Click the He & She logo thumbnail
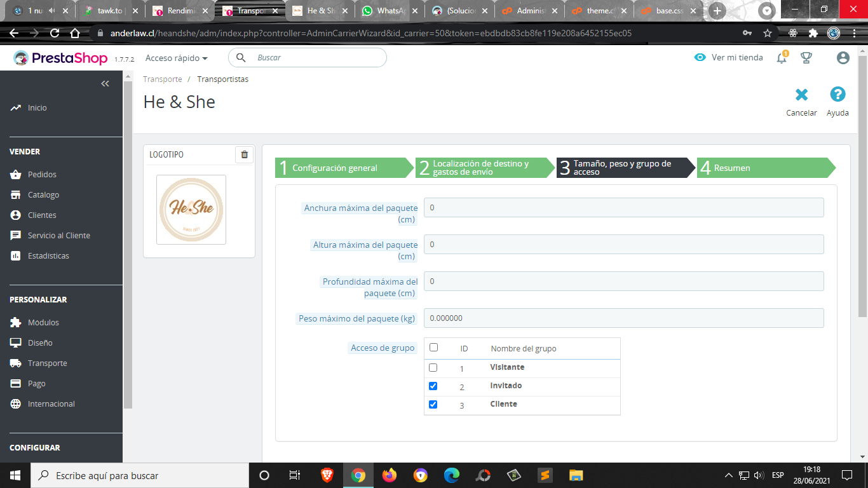This screenshot has width=868, height=488. [x=191, y=210]
